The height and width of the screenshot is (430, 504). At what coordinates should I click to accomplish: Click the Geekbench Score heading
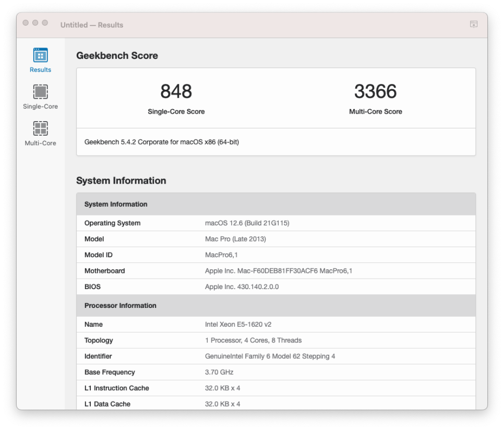[x=117, y=56]
